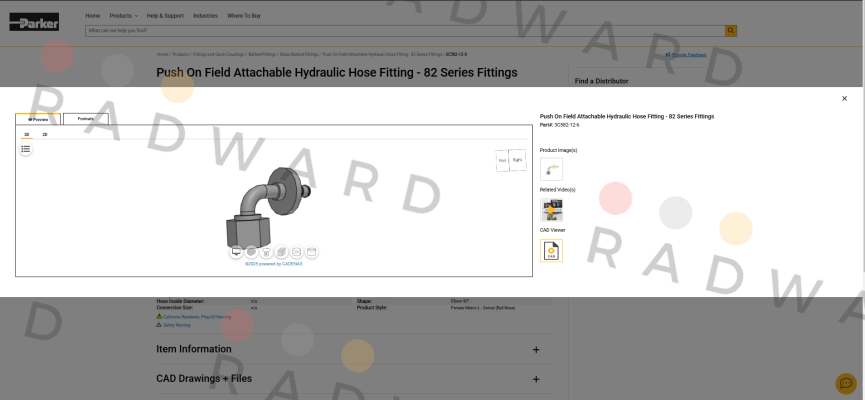The width and height of the screenshot is (865, 400).
Task: Click the Parker logo
Action: tap(34, 22)
